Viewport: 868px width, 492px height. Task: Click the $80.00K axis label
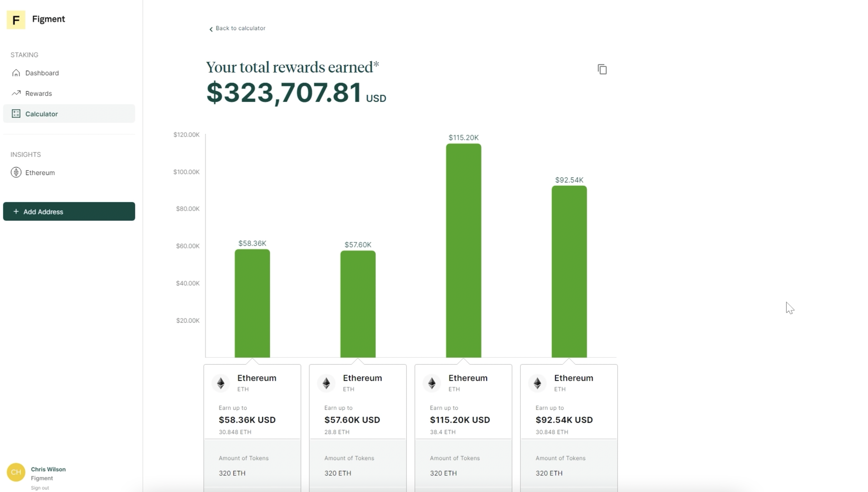[188, 208]
